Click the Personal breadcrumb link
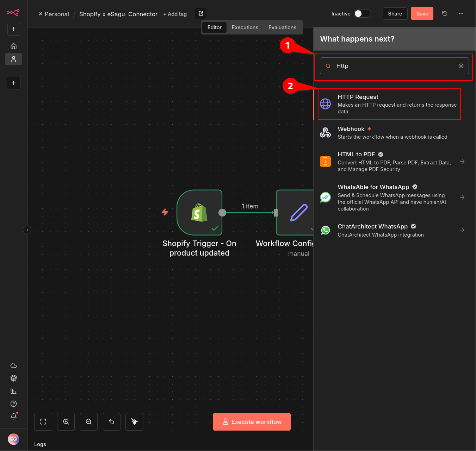Image resolution: width=476 pixels, height=451 pixels. pyautogui.click(x=54, y=14)
